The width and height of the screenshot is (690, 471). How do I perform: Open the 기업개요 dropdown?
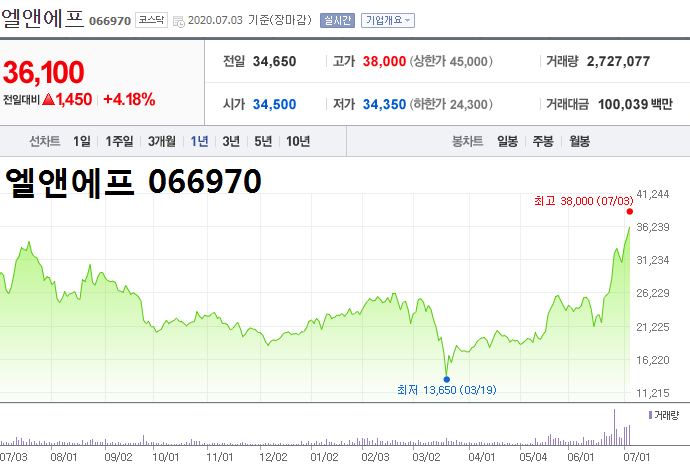pos(388,20)
